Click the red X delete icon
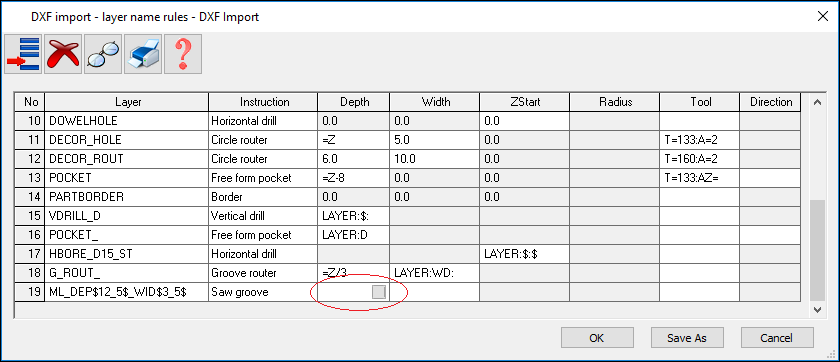This screenshot has width=840, height=362. coord(63,54)
